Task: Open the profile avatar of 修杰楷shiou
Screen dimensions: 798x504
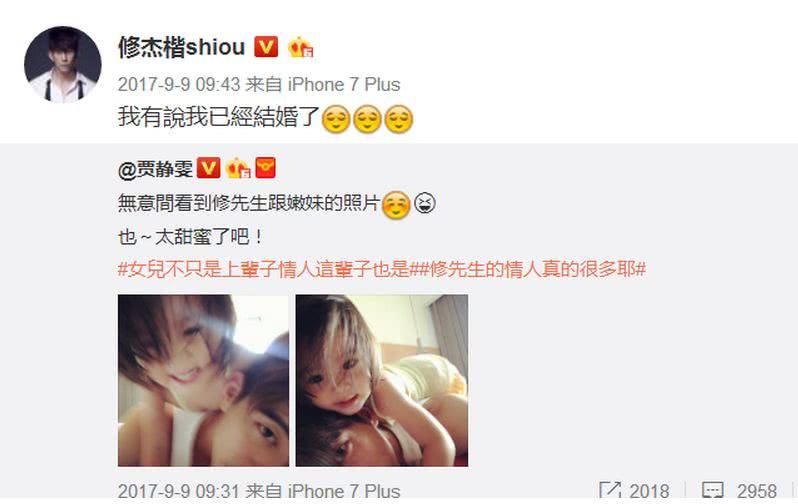Action: pos(63,65)
